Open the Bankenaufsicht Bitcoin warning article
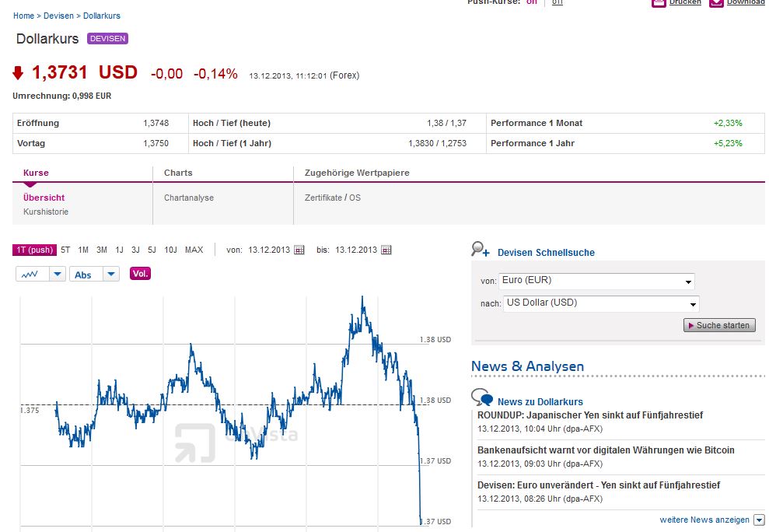This screenshot has height=532, width=769. 606,450
